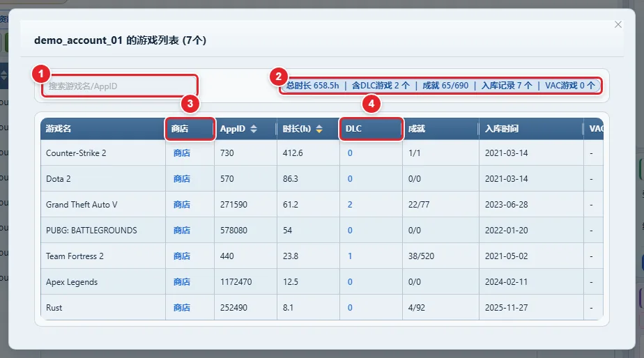Open the 商店 link for Grand Theft Auto V
The image size is (644, 358).
181,205
